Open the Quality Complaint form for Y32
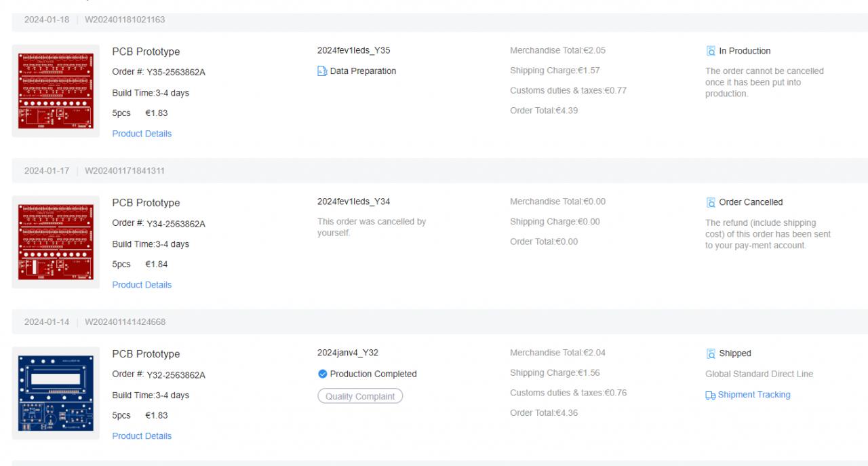 pyautogui.click(x=360, y=396)
